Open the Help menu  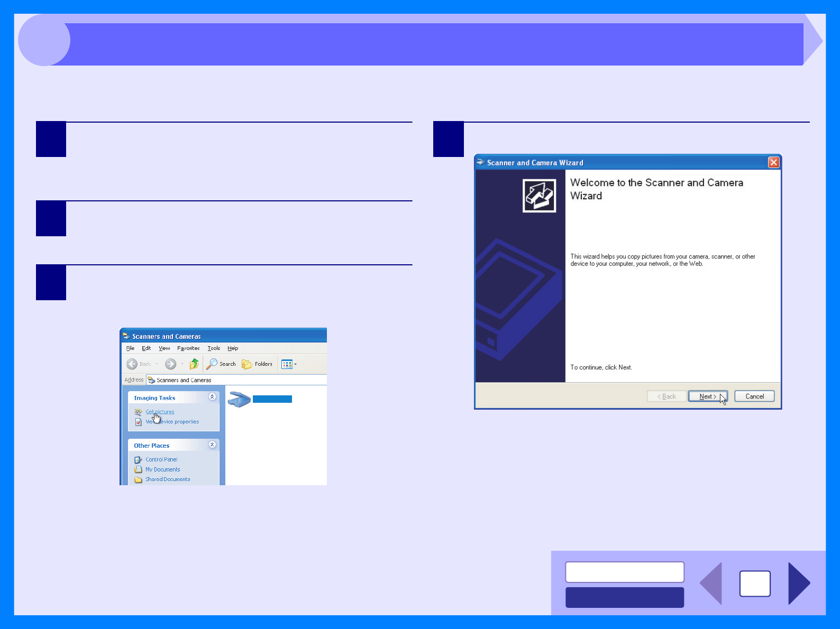[233, 348]
